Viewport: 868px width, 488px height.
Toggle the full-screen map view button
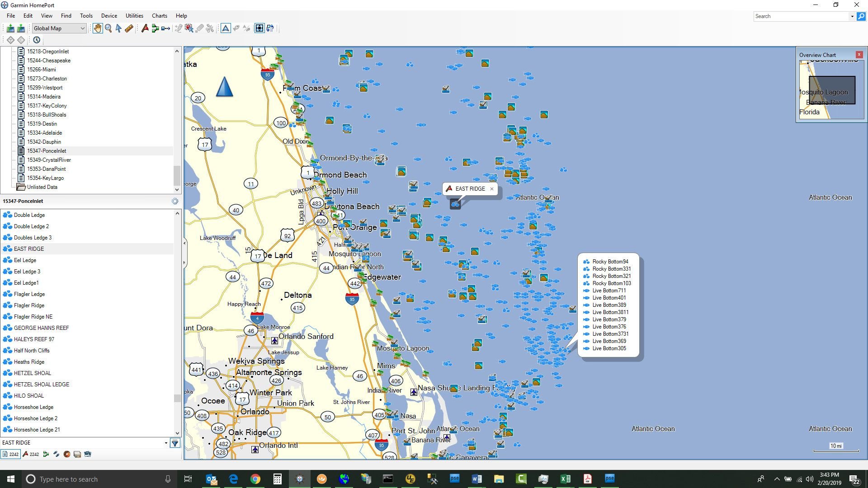click(x=259, y=28)
